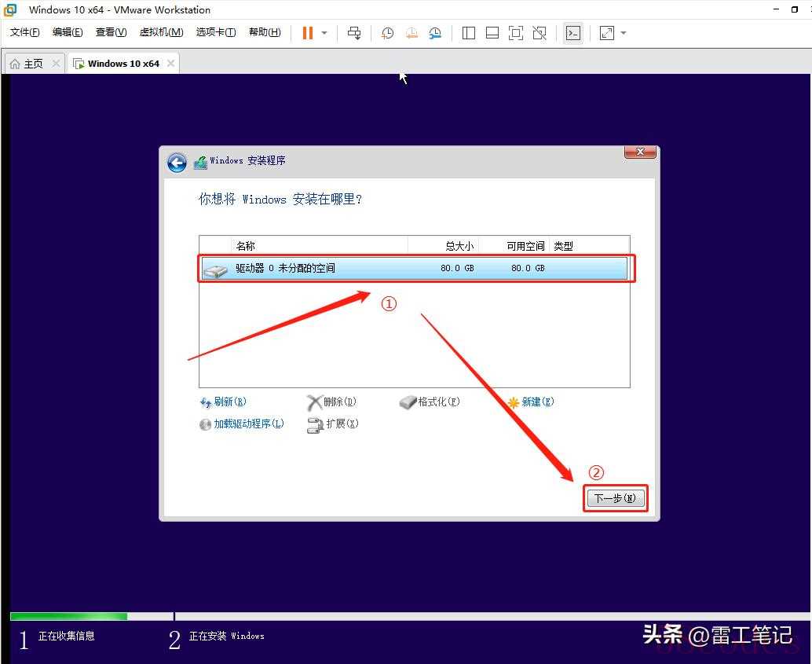Expand the stretch guest dropdown arrow
812x664 pixels.
coord(624,33)
